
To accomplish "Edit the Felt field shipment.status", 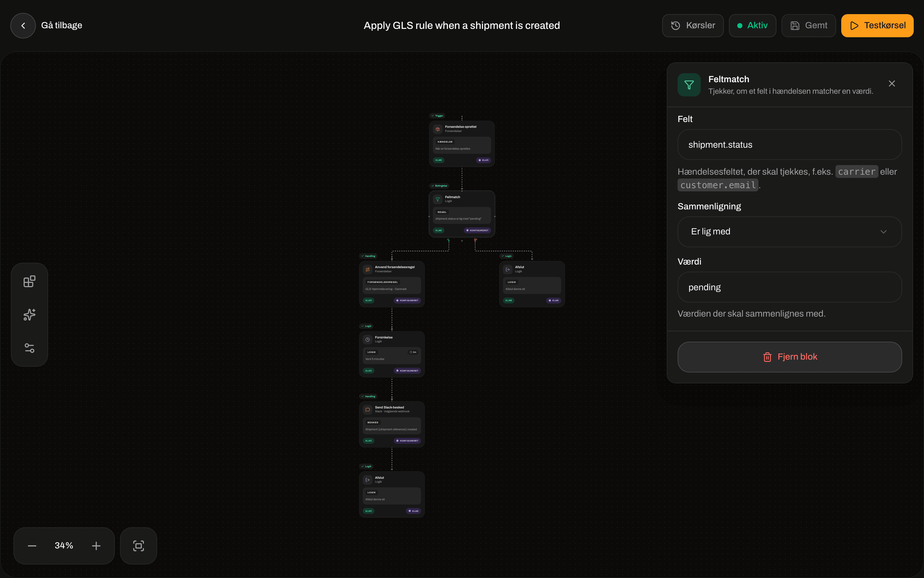I will [x=789, y=144].
